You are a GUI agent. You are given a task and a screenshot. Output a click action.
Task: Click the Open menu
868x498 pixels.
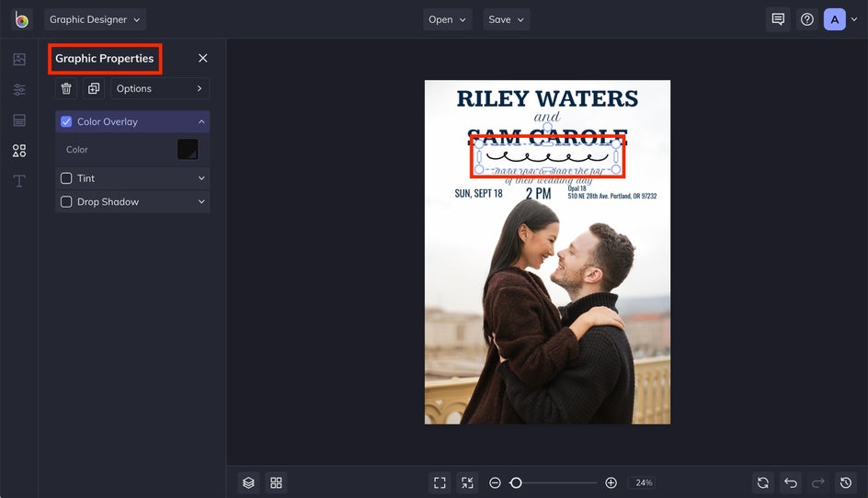(x=447, y=19)
